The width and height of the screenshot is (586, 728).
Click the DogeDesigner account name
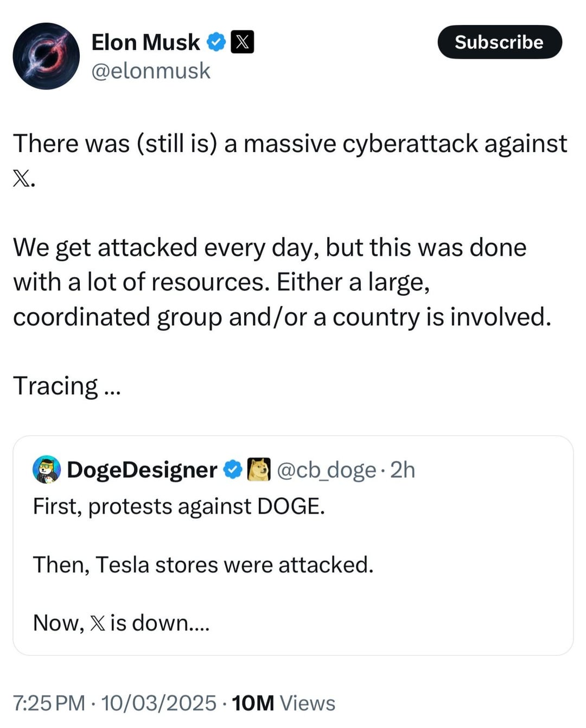[x=142, y=470]
